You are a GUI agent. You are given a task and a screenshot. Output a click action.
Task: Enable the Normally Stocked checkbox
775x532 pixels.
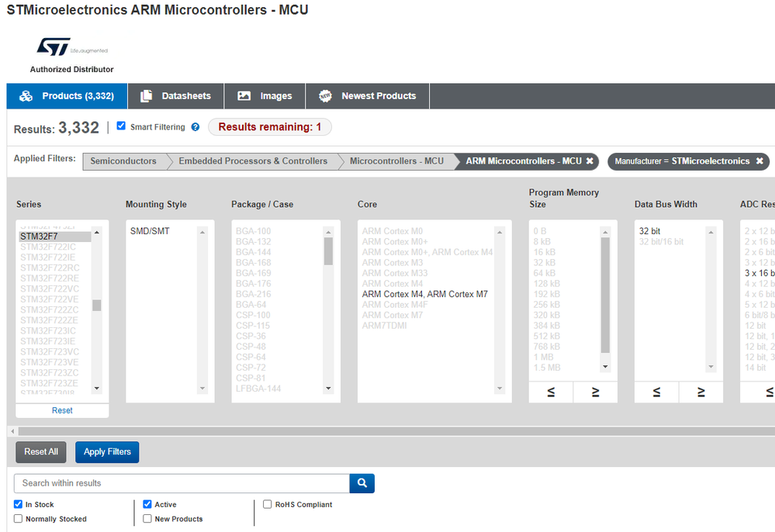pos(19,519)
